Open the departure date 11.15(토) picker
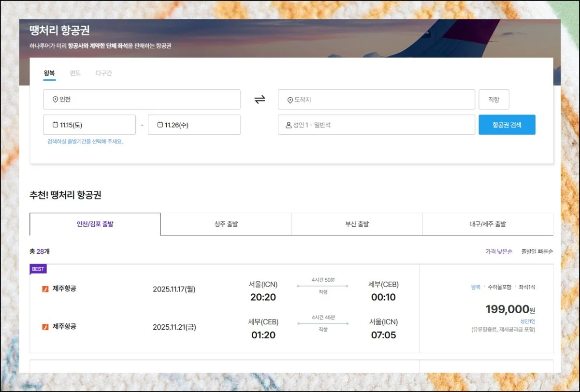580x392 pixels. click(x=89, y=125)
